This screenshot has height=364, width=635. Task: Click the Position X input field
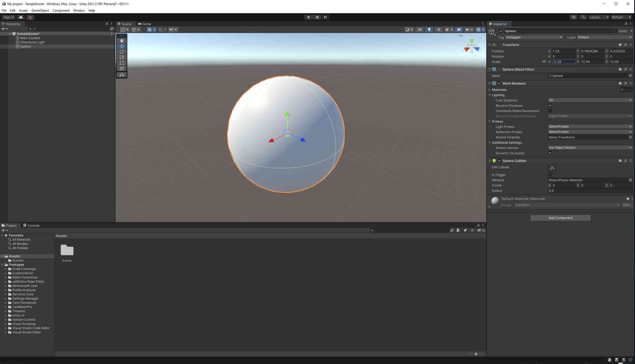tap(563, 51)
